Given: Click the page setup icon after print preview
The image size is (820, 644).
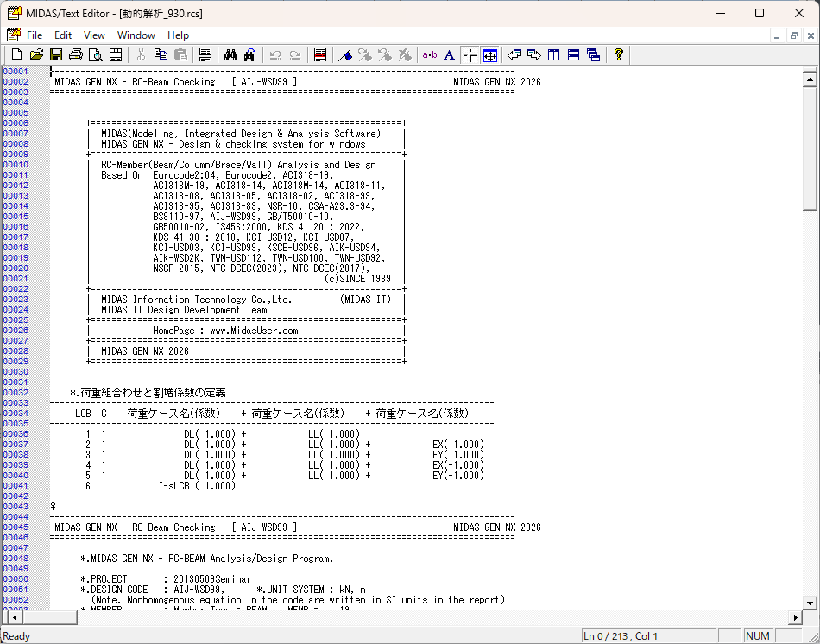Looking at the screenshot, I should click(x=116, y=55).
